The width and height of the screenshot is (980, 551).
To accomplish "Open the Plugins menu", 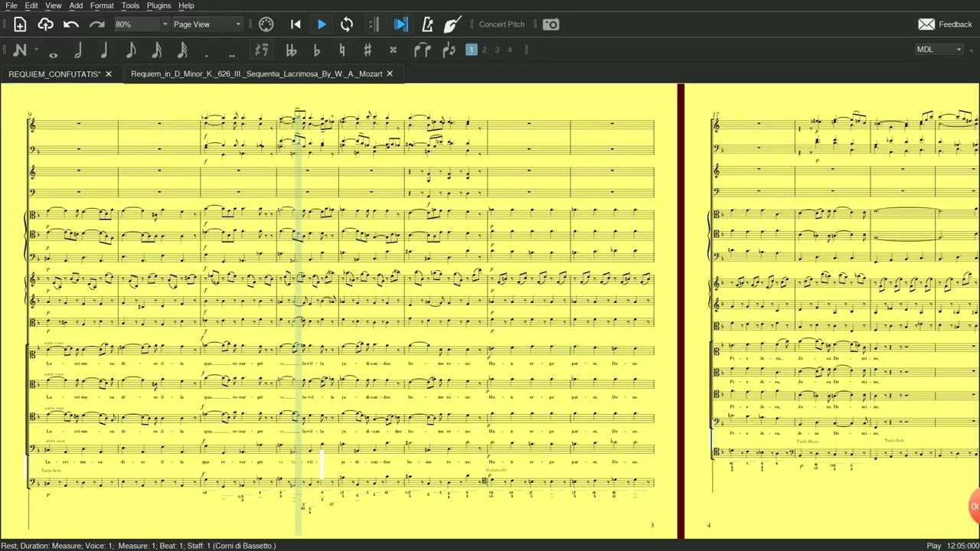I will pos(158,5).
